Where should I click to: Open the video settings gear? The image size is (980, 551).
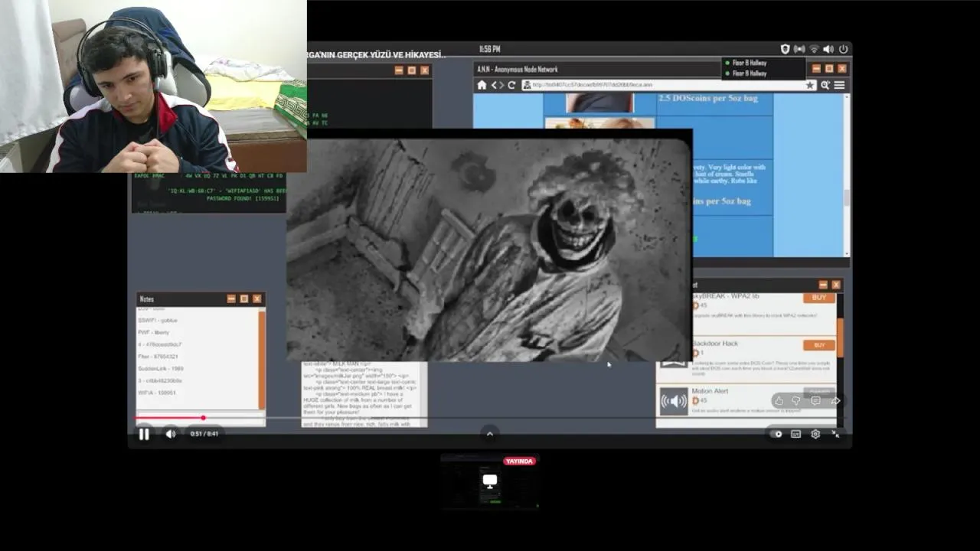[x=815, y=434]
